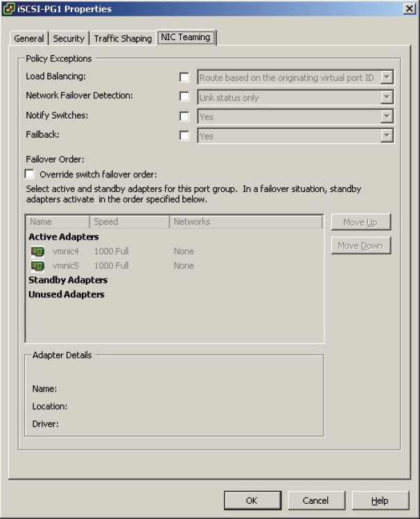Viewport: 420px width, 519px height.
Task: Tick the Failback override checkbox
Action: pyautogui.click(x=184, y=136)
